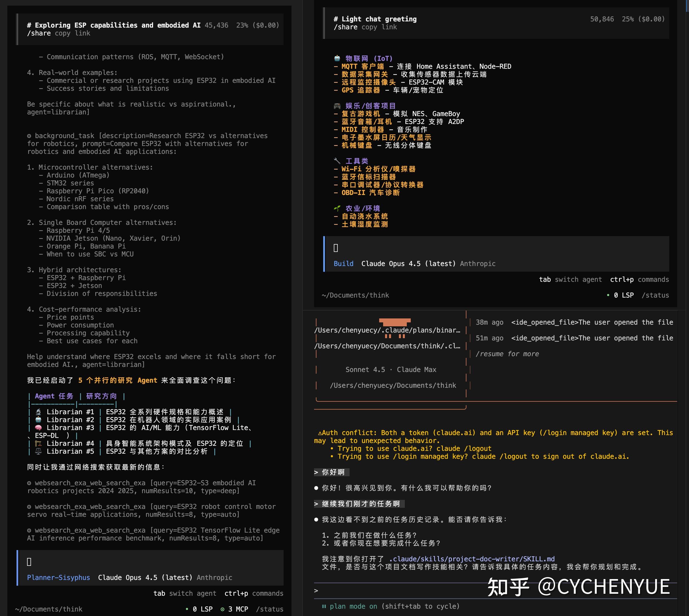Select the '51m ago' recent session row

[x=574, y=338]
